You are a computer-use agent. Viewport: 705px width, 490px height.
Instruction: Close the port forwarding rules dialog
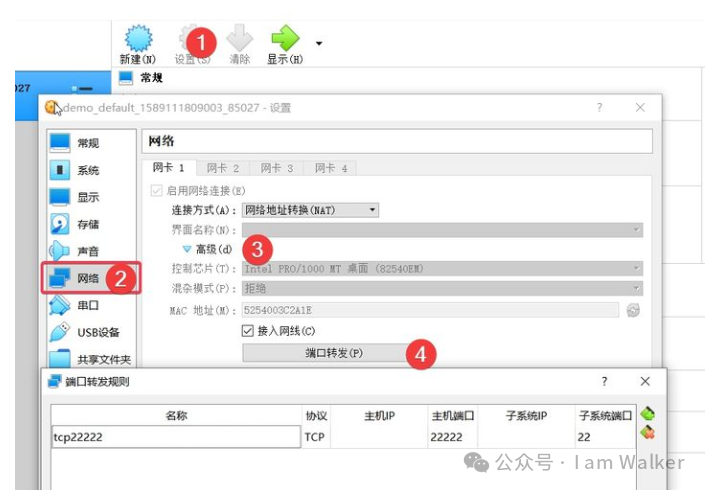[645, 381]
